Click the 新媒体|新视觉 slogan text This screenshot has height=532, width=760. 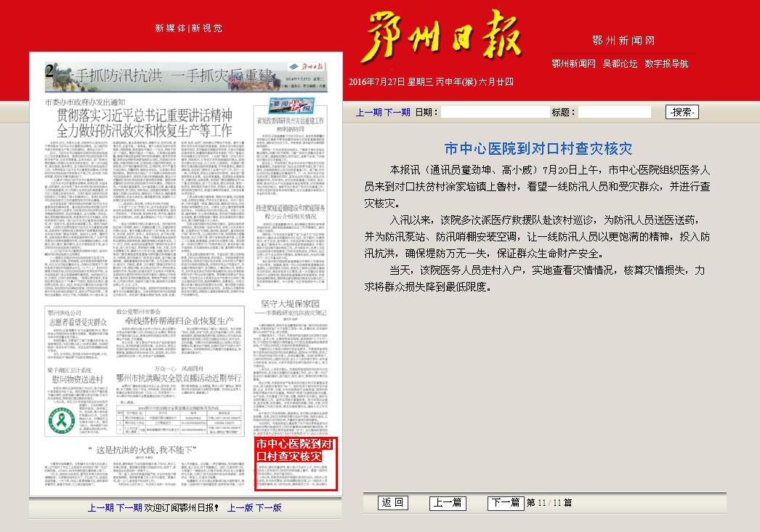click(188, 28)
